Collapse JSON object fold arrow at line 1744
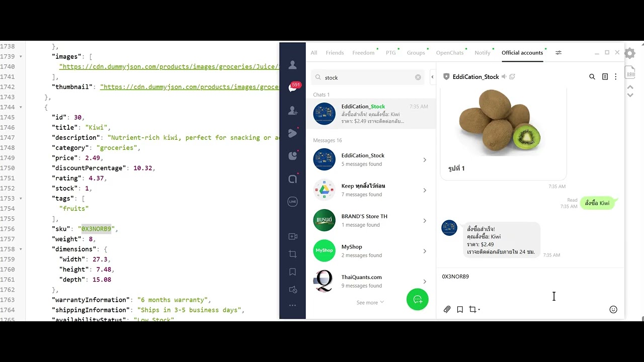Screen dimensions: 644x362 (x=21, y=107)
